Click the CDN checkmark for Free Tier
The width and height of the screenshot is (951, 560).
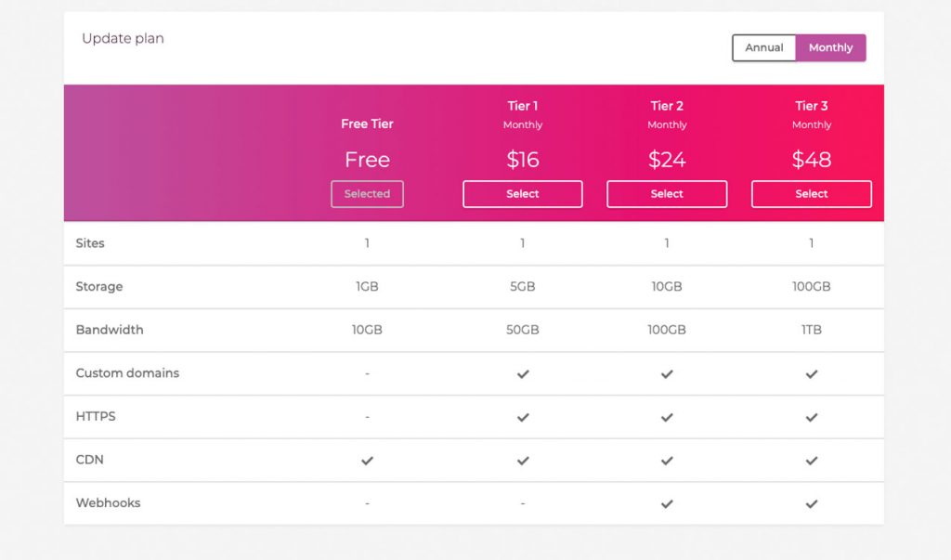coord(367,461)
